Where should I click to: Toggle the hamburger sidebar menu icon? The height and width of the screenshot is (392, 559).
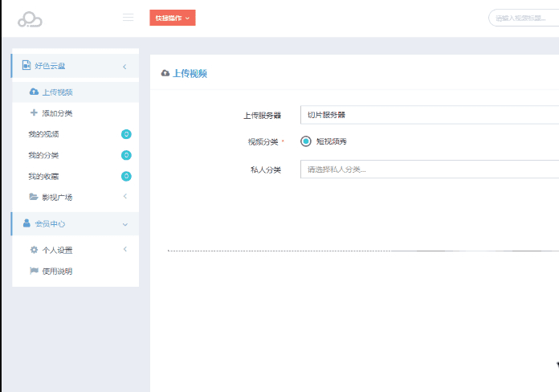click(128, 18)
